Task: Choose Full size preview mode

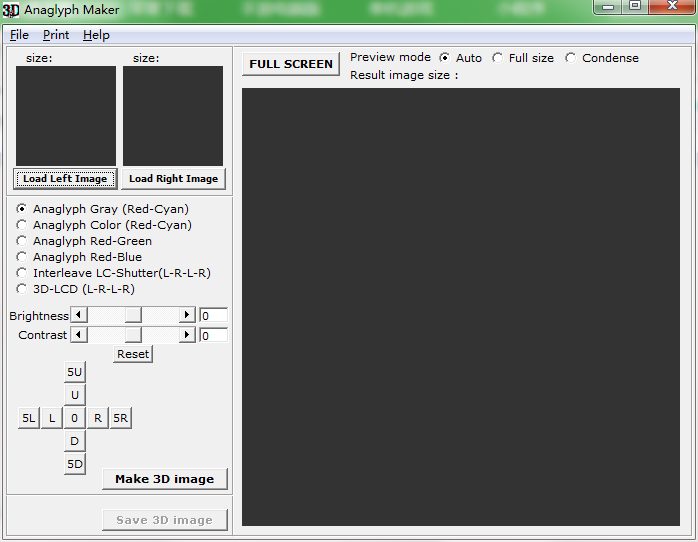Action: tap(523, 58)
